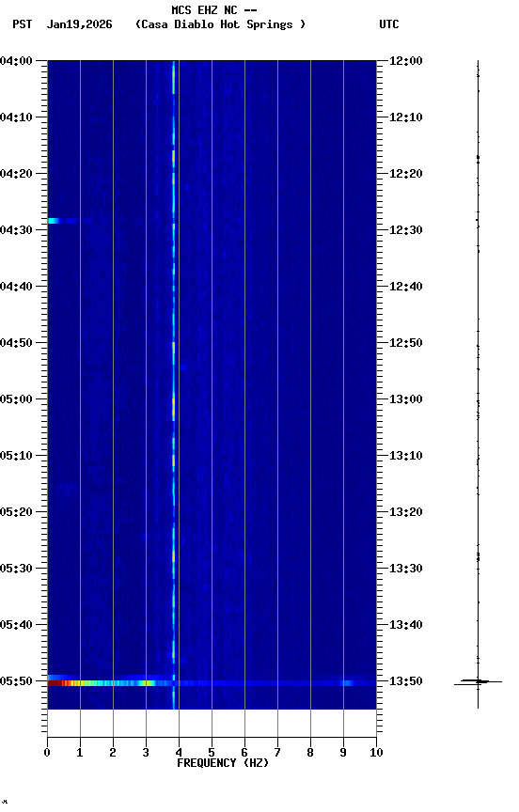The width and height of the screenshot is (519, 812).
Task: Click the '12:10' UTC time label
Action: [x=406, y=117]
